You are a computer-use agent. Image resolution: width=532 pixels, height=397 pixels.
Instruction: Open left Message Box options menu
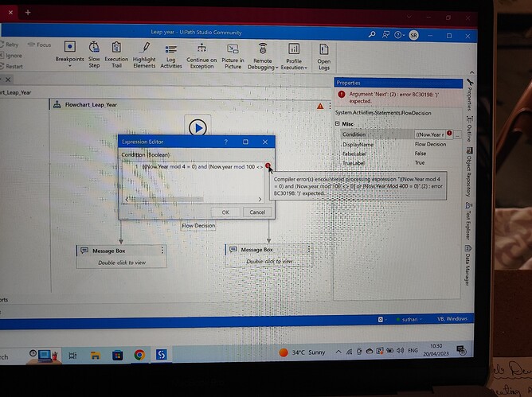point(162,250)
